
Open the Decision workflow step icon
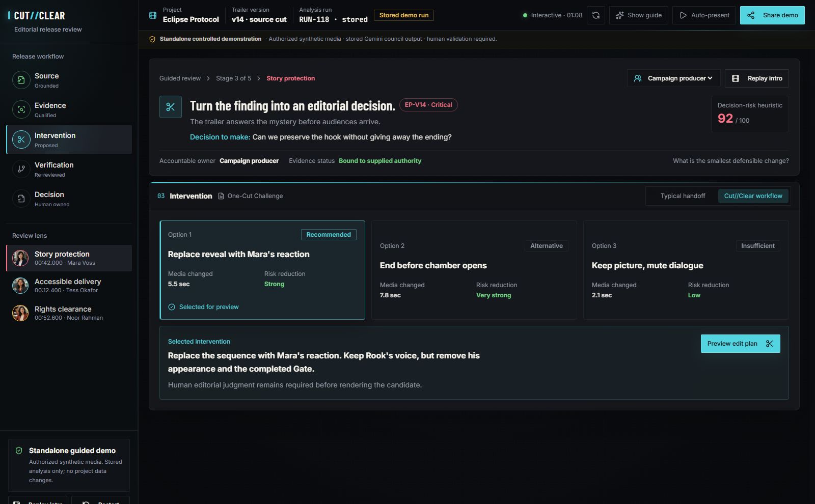coord(21,199)
